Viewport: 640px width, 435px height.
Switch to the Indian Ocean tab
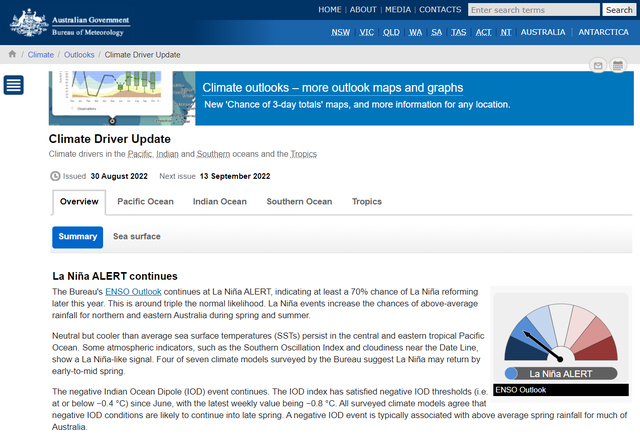pyautogui.click(x=219, y=202)
